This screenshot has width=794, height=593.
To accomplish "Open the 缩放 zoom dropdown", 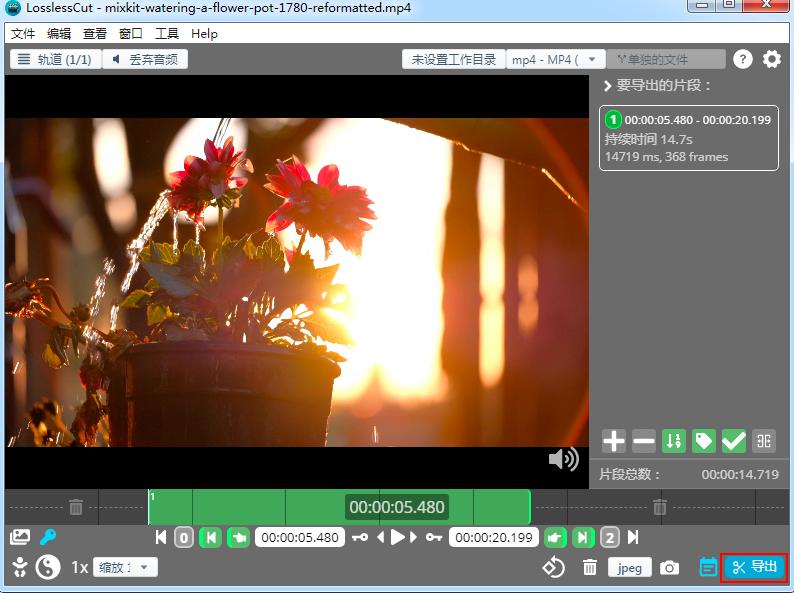I will tap(125, 568).
